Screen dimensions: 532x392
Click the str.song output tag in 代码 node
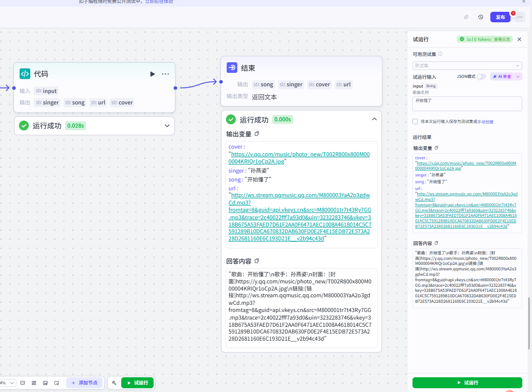[75, 102]
